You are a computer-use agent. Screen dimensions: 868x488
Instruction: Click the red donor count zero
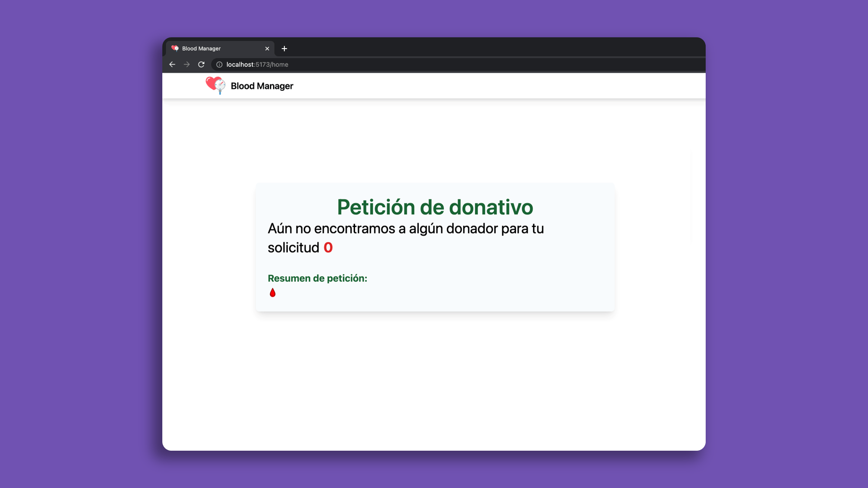click(328, 248)
